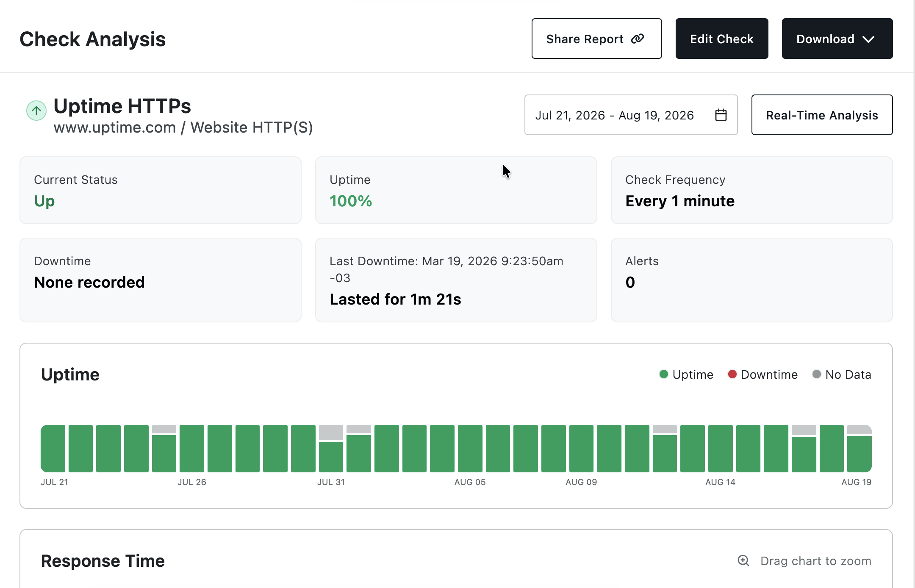Viewport: 915px width, 588px height.
Task: Click the Share Report button
Action: 597,39
